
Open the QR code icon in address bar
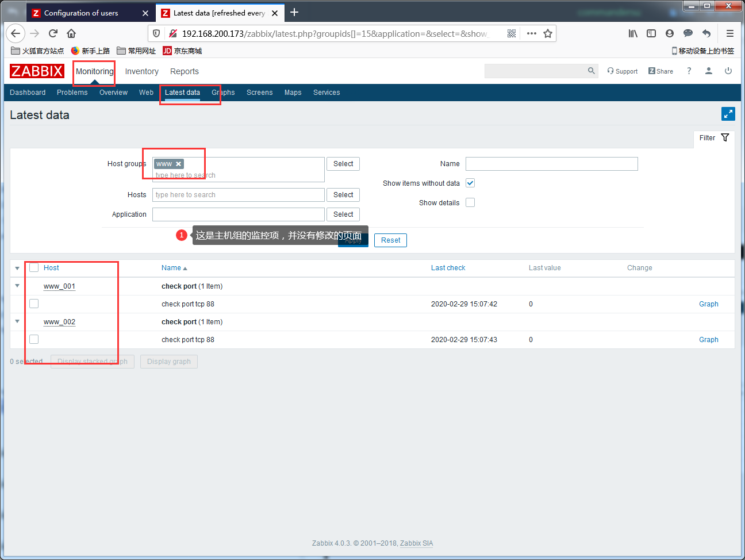[512, 33]
